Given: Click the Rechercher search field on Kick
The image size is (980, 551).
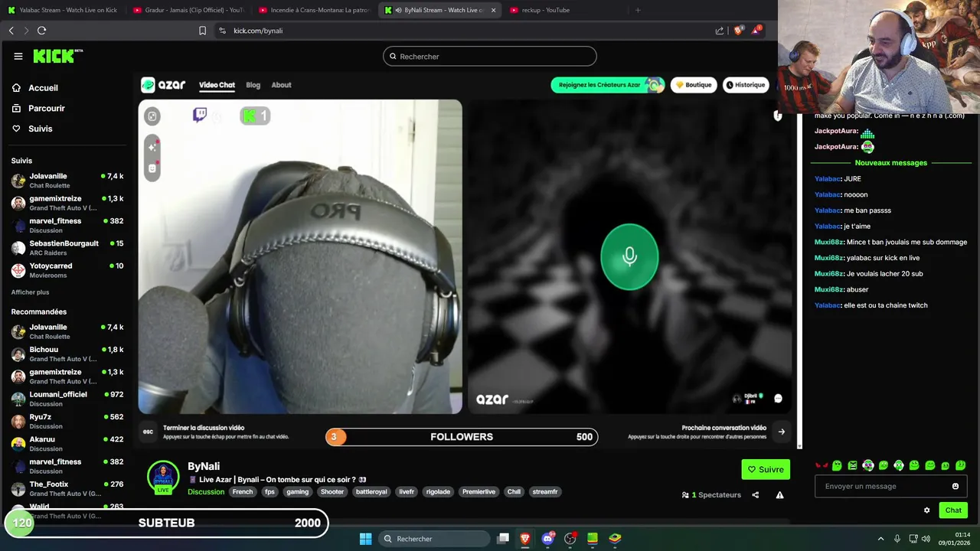Looking at the screenshot, I should tap(490, 57).
